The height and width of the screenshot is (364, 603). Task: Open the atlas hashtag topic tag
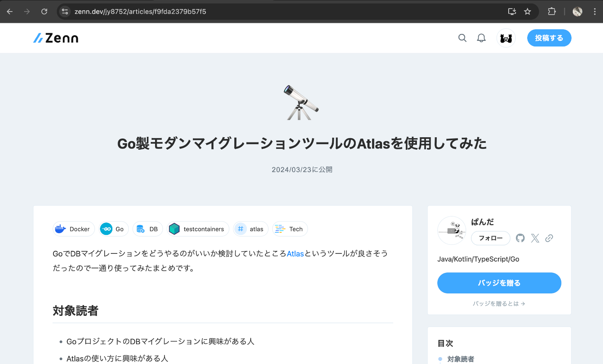pos(251,229)
